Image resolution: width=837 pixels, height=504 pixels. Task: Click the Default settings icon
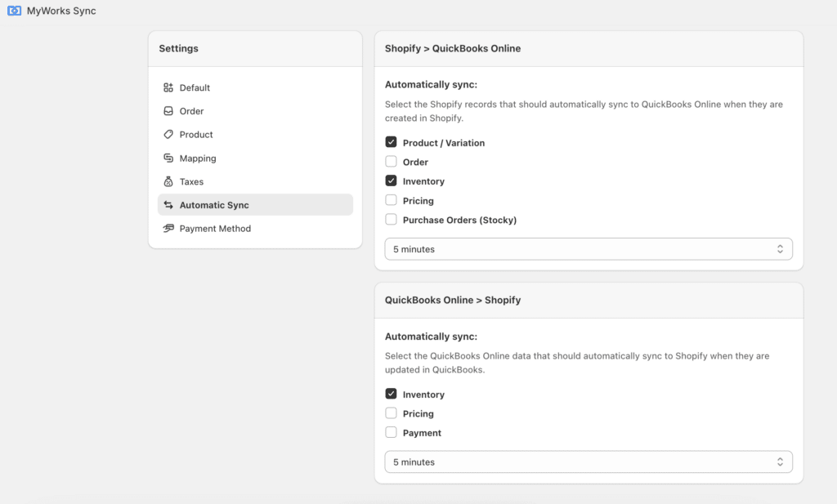(168, 87)
